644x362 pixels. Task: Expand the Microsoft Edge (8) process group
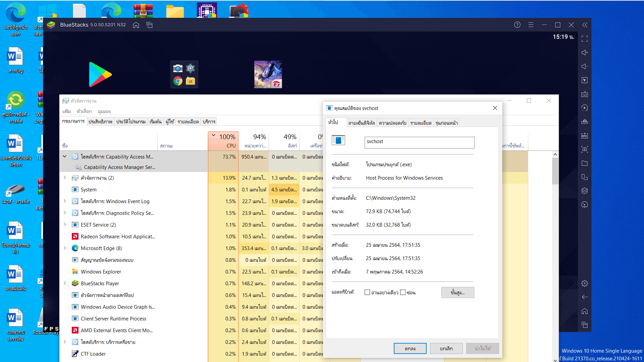pyautogui.click(x=65, y=248)
